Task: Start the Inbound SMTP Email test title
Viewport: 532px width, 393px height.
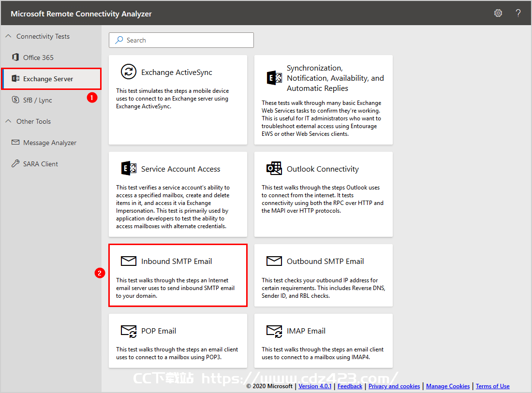Action: click(177, 261)
